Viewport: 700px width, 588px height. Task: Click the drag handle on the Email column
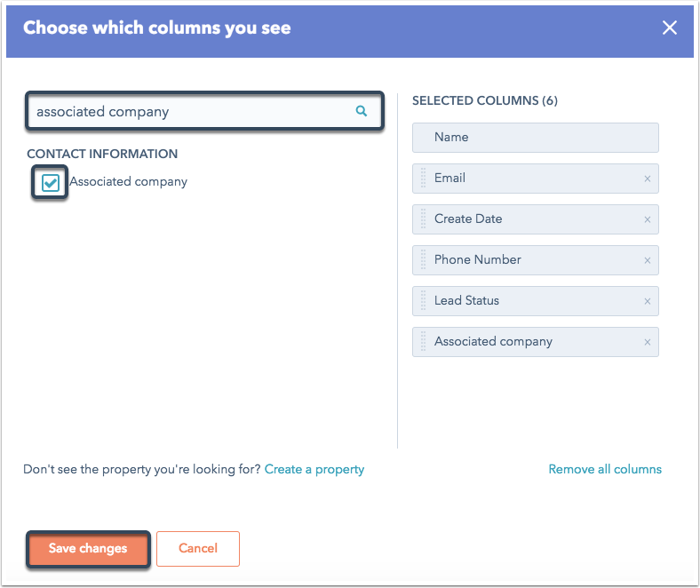coord(423,179)
